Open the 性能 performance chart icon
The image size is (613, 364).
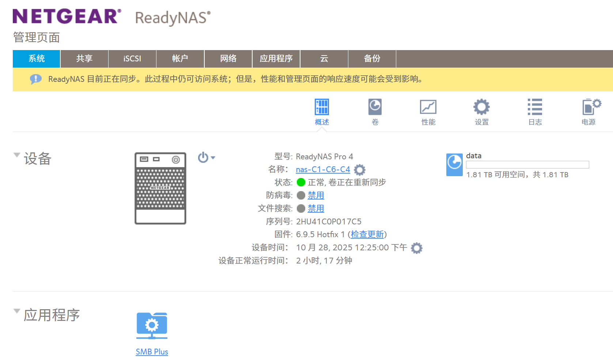click(428, 107)
